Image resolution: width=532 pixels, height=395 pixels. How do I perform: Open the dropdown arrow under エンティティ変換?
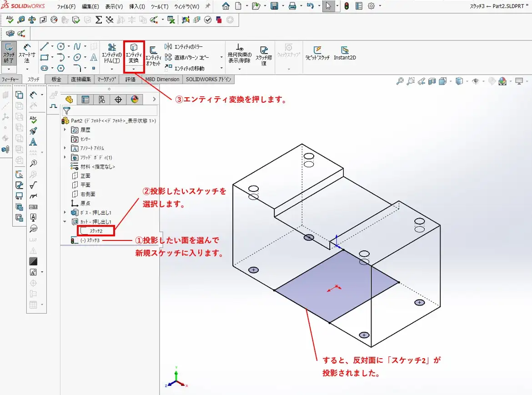click(134, 69)
